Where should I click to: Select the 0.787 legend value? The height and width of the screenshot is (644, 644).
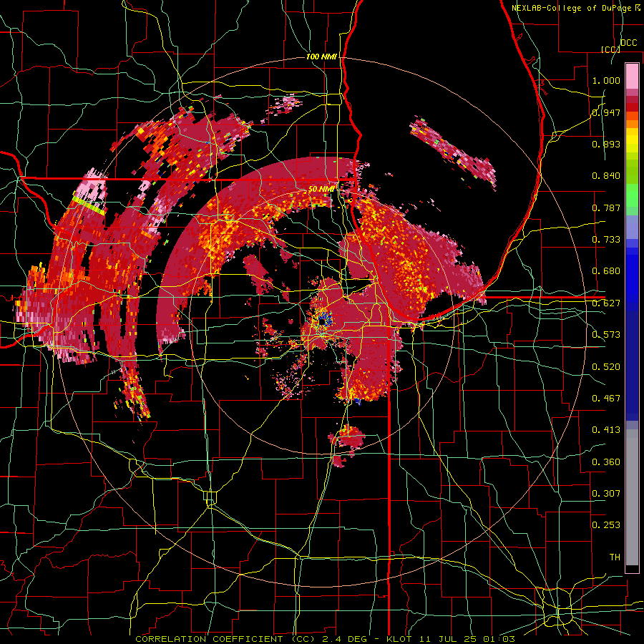pyautogui.click(x=606, y=208)
